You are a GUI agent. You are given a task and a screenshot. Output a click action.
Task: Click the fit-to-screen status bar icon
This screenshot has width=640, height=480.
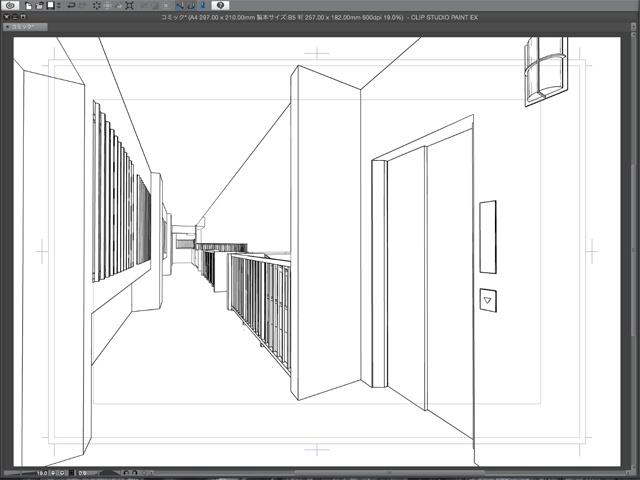71,473
